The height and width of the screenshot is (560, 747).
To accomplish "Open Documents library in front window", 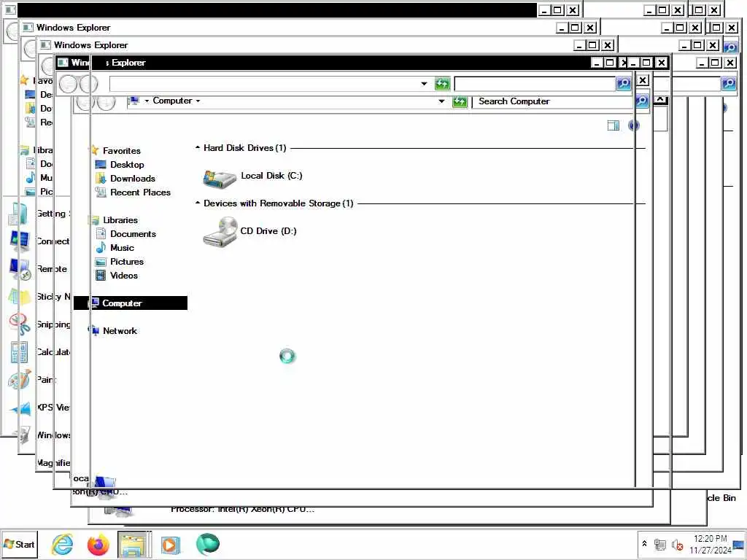I will (133, 234).
